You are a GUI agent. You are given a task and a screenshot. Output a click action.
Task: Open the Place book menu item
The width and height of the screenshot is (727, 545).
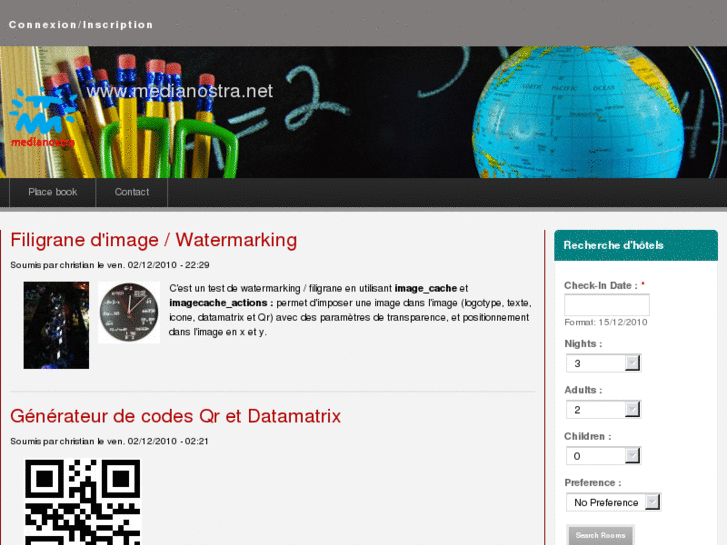coord(52,192)
